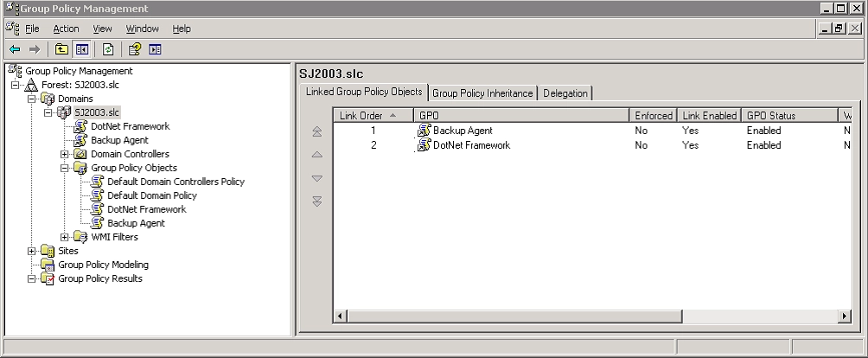
Task: Select Default Domain Controllers Policy
Action: [176, 182]
